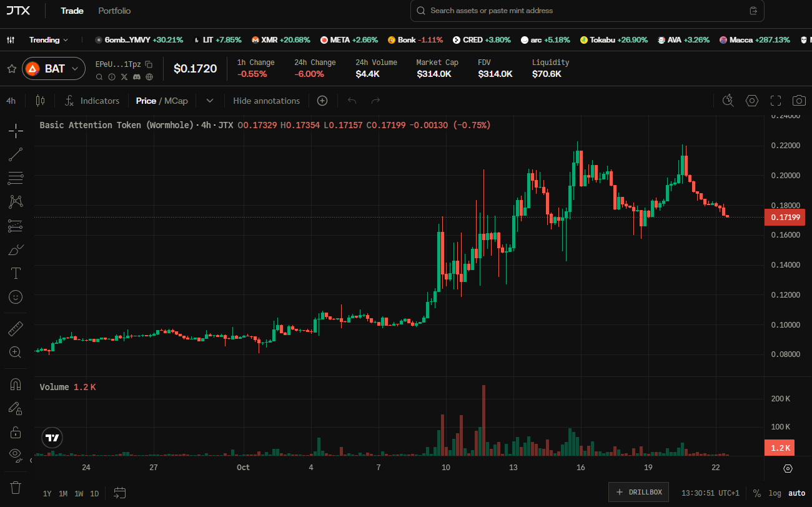Switch to the Portfolio tab
Image resolution: width=812 pixels, height=507 pixels.
(x=114, y=11)
